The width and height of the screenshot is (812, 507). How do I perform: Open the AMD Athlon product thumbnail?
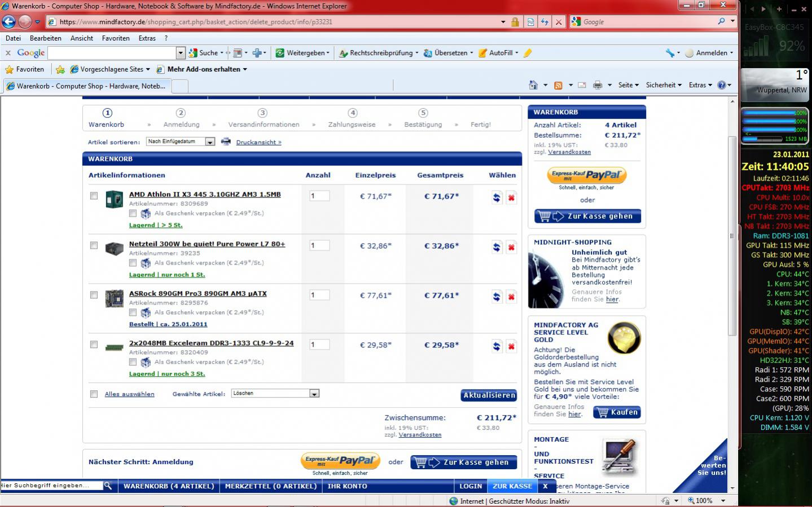click(115, 199)
